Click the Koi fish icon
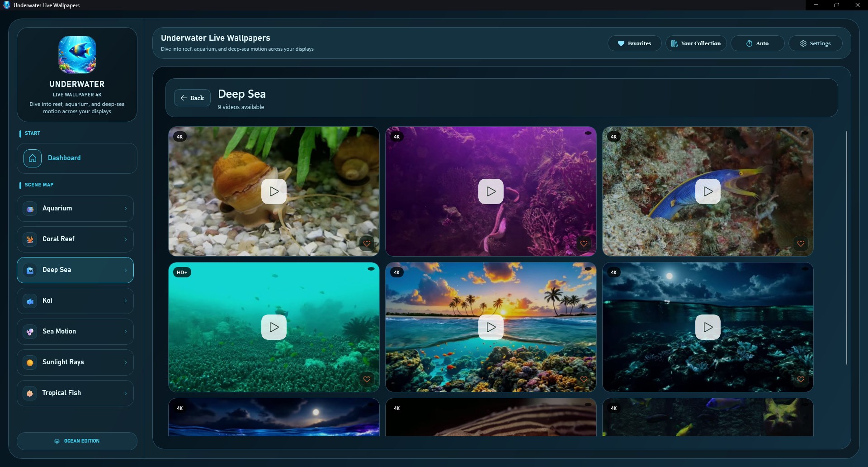 click(30, 301)
